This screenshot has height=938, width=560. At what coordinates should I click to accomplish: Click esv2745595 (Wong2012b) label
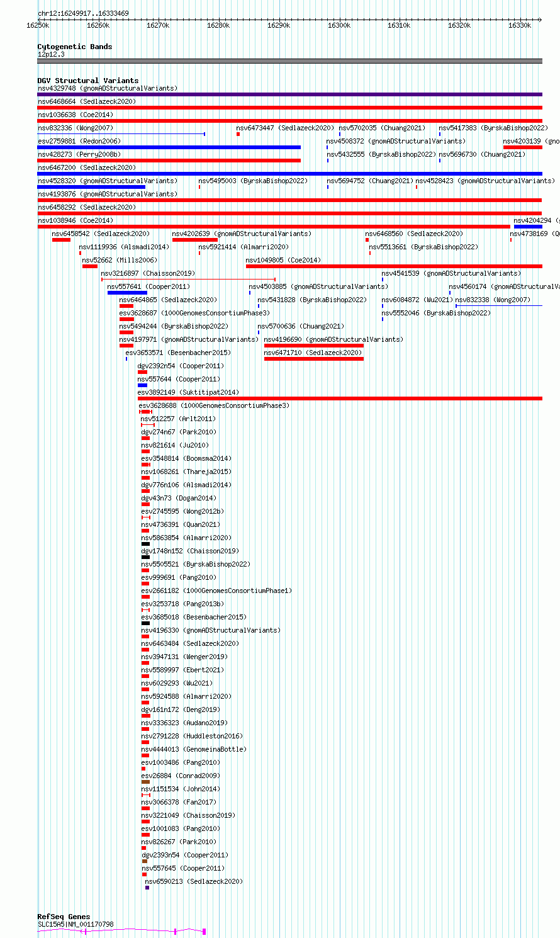(x=182, y=511)
